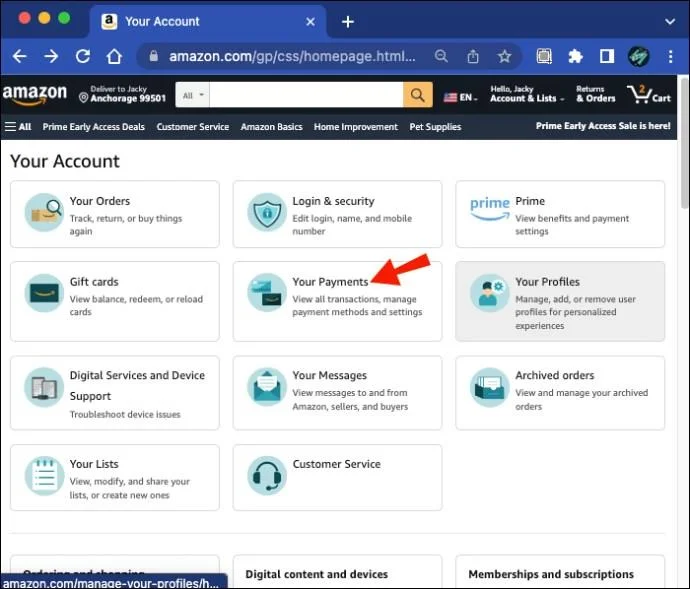The height and width of the screenshot is (589, 690).
Task: Open the shopping Cart icon
Action: pyautogui.click(x=649, y=95)
